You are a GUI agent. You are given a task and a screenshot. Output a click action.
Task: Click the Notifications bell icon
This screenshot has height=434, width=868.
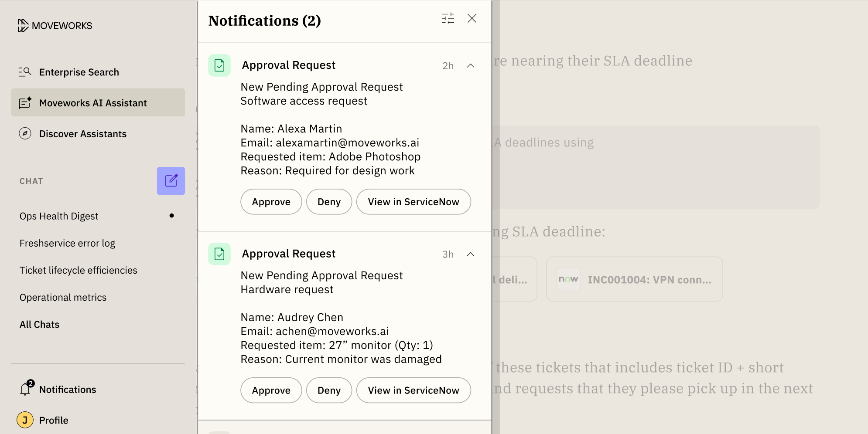coord(25,389)
